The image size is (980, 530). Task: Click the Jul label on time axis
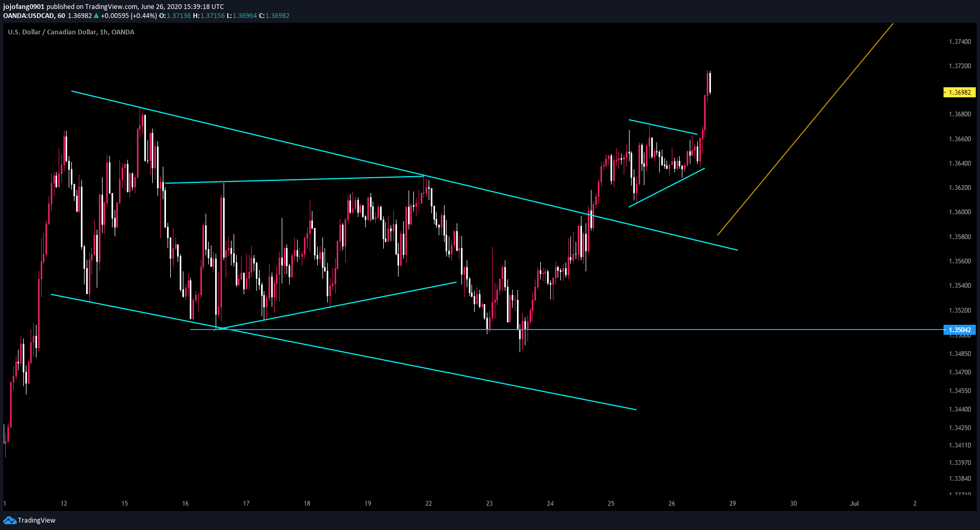[x=854, y=504]
